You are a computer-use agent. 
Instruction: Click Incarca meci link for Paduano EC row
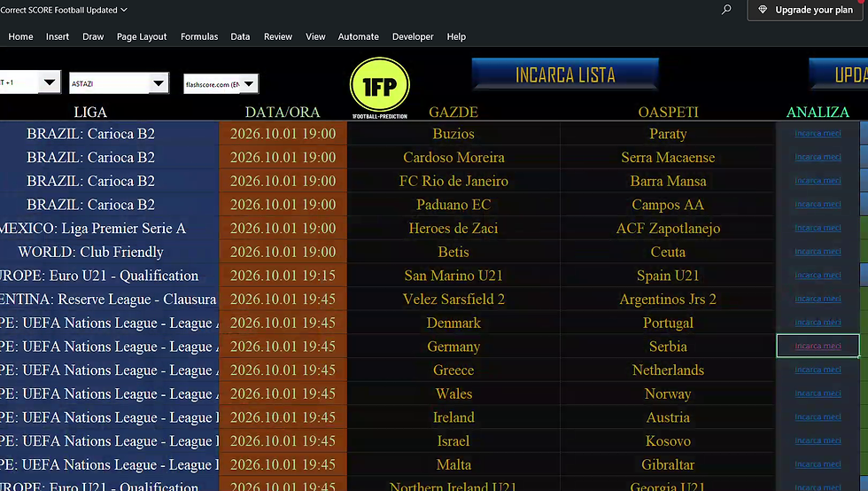[x=818, y=204]
